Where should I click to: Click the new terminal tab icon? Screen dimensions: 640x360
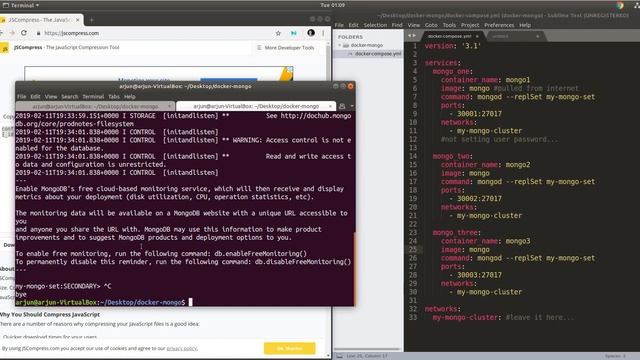pyautogui.click(x=342, y=106)
